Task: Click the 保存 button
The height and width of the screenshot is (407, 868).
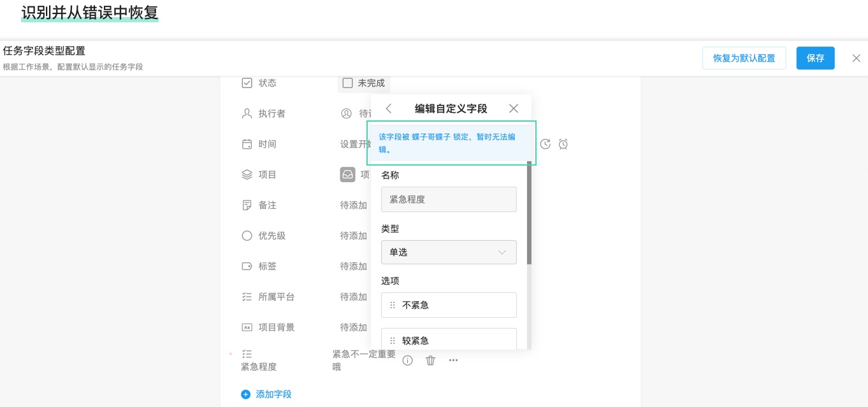Action: (x=815, y=58)
